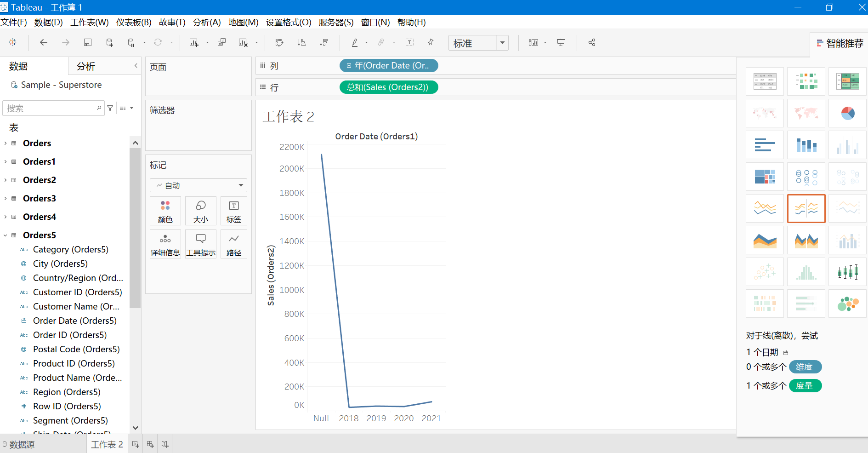This screenshot has width=868, height=453.
Task: Click the new worksheet toolbar icon
Action: 194,42
